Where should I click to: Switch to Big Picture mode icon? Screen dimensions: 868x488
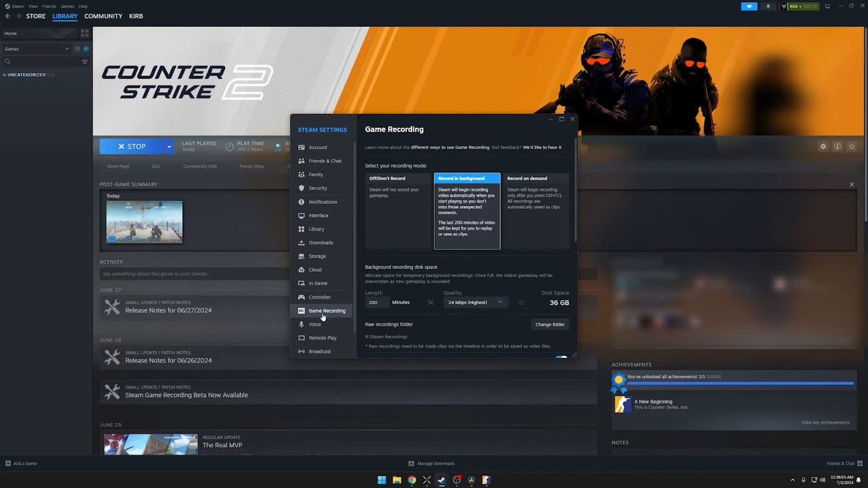point(827,7)
